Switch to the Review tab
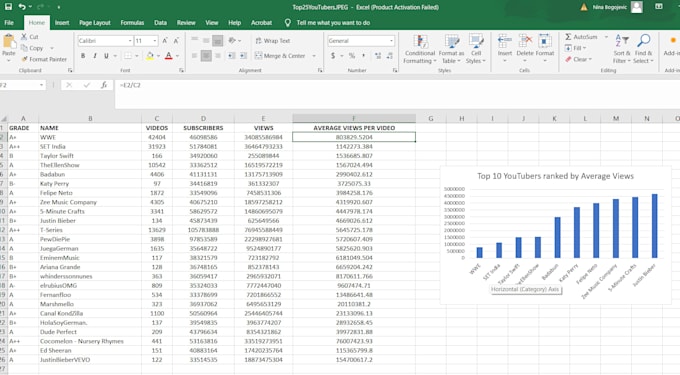This screenshot has height=375, width=680. (x=186, y=23)
